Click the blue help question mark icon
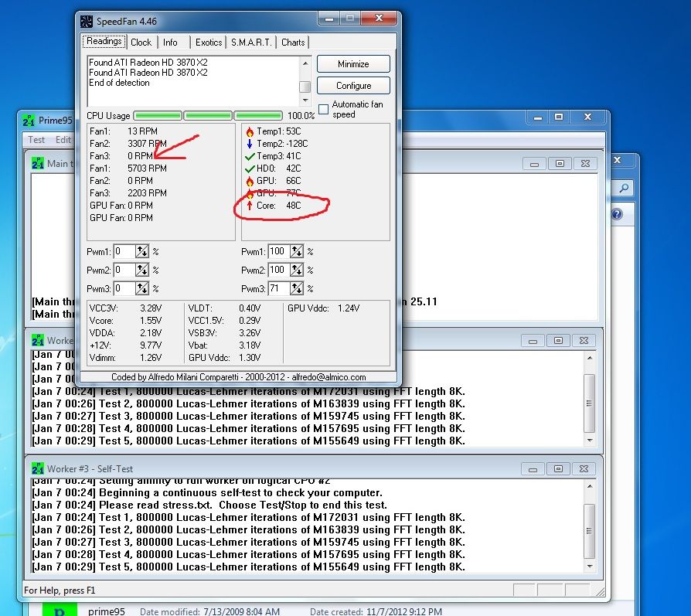 617,215
